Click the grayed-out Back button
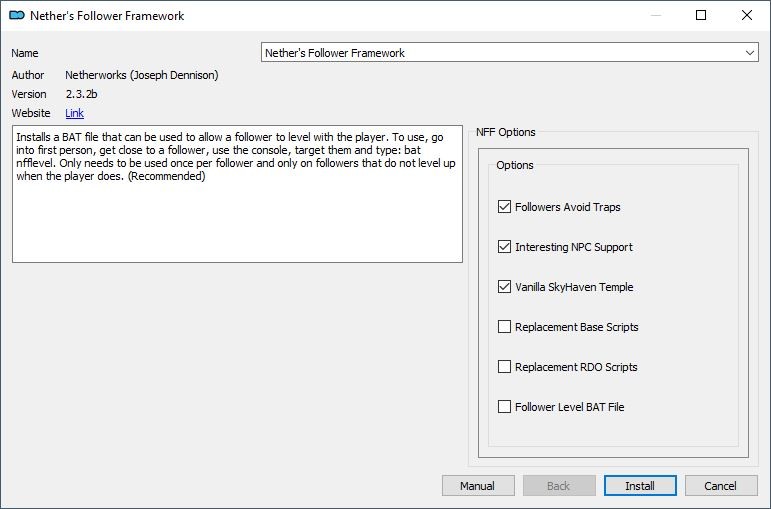The height and width of the screenshot is (509, 771). click(559, 486)
